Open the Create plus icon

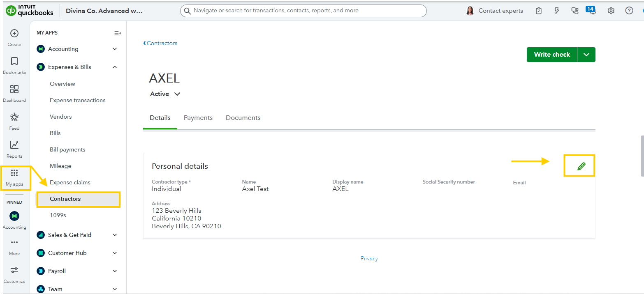[14, 34]
